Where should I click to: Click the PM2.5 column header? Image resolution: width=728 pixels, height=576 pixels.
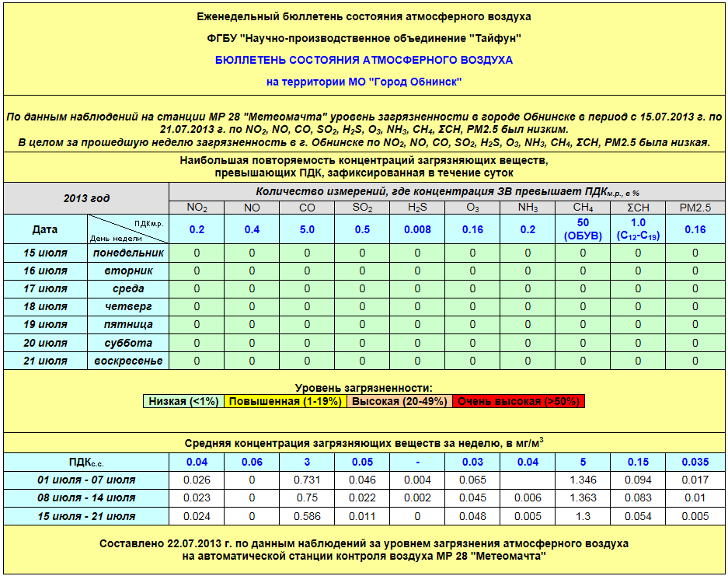click(x=695, y=208)
